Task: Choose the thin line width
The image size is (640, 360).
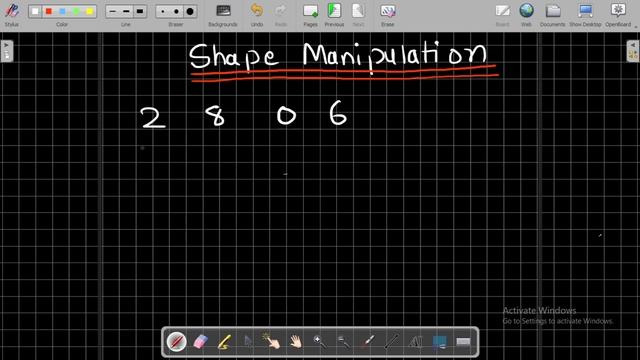Action: coord(112,11)
